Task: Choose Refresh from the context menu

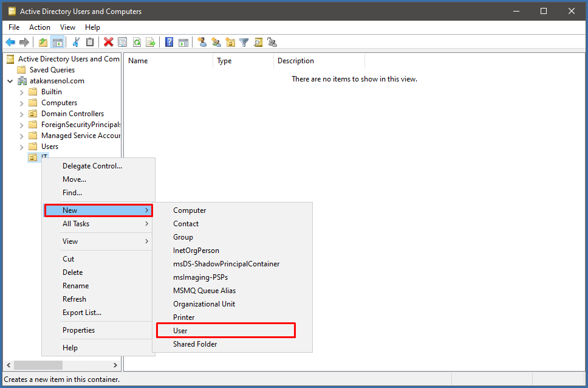Action: coord(98,299)
